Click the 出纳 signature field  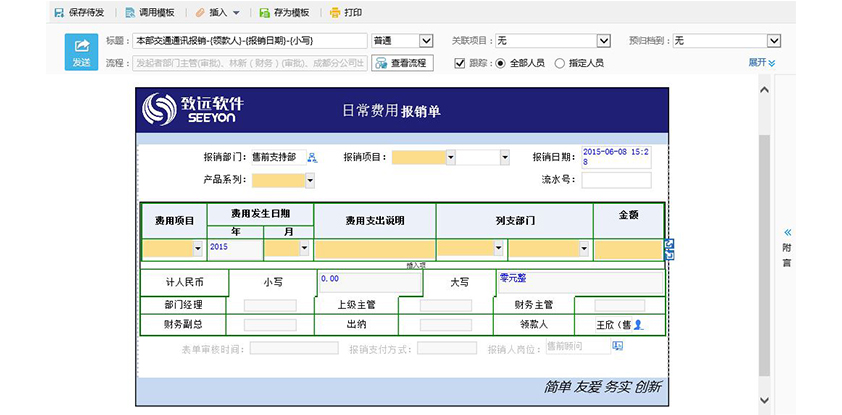pos(446,325)
